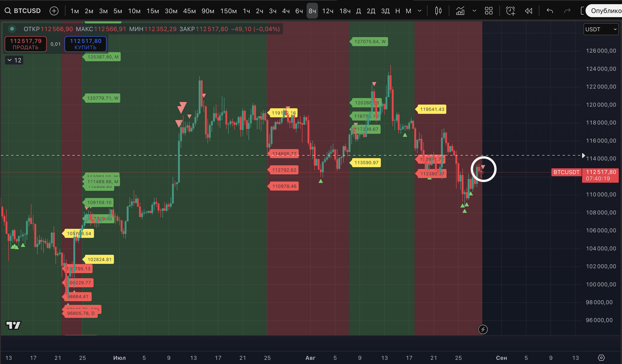
Task: Expand the timeframe list dropdown arrow
Action: point(420,11)
